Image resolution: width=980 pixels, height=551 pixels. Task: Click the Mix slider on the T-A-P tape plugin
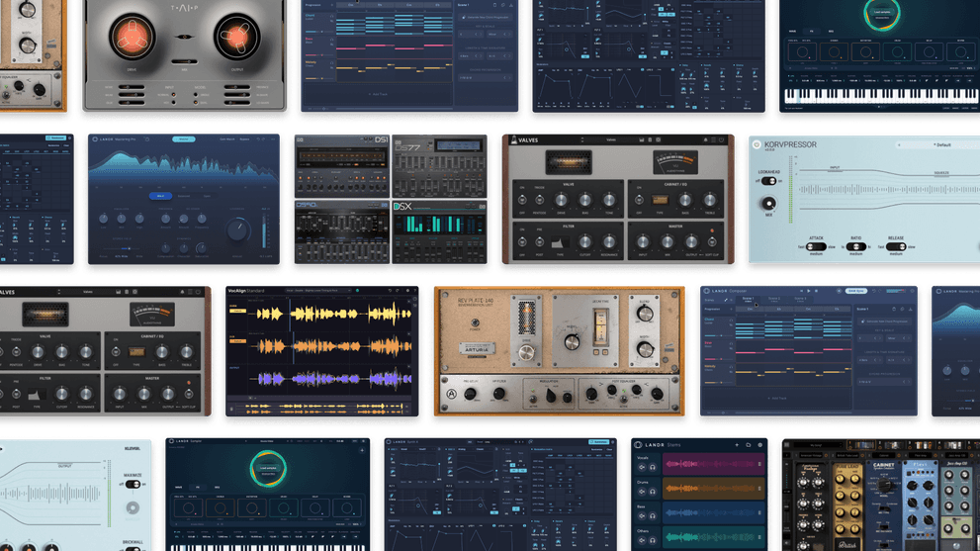[x=185, y=61]
